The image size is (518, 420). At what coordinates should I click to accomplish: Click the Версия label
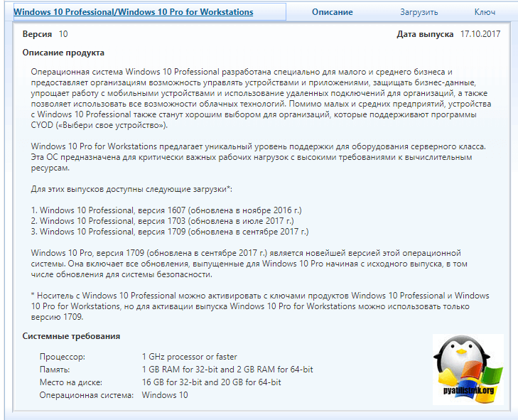pyautogui.click(x=37, y=34)
